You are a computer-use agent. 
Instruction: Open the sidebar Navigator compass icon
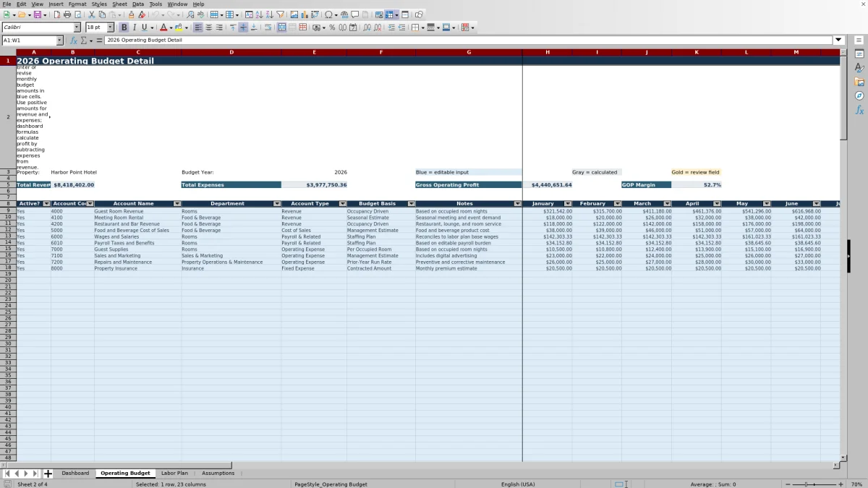click(x=859, y=95)
